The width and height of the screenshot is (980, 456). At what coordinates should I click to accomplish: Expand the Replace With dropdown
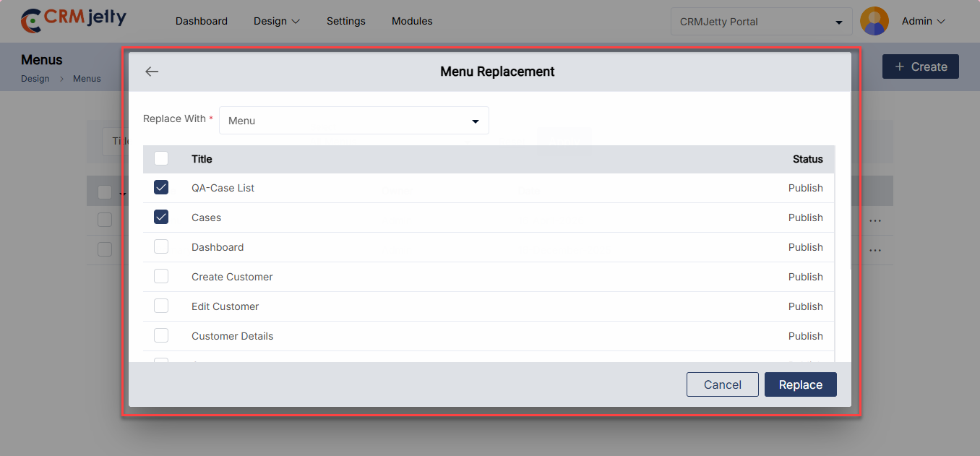coord(353,121)
